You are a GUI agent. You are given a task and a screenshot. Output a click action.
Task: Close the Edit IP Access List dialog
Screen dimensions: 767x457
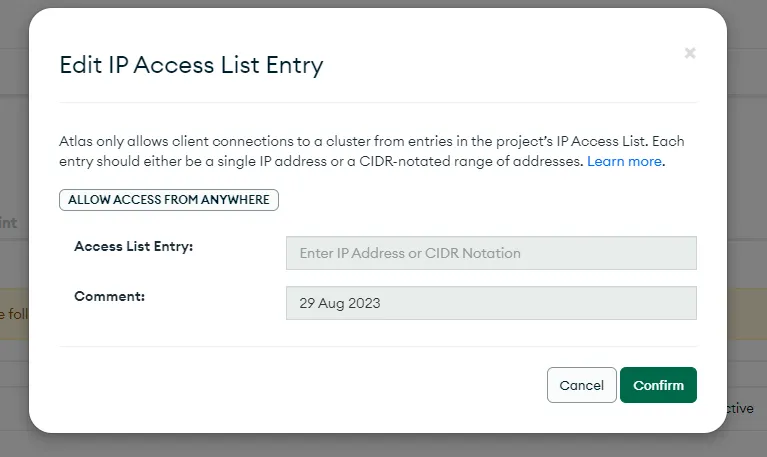[689, 53]
